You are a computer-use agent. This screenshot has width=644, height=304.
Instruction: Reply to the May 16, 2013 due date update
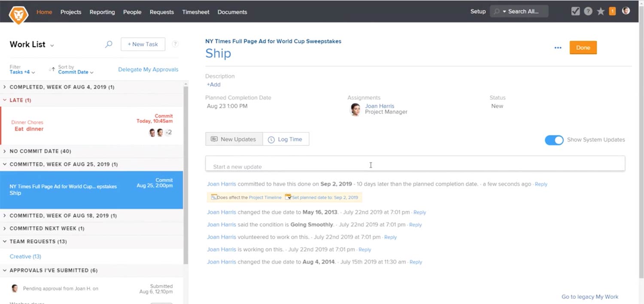419,213
